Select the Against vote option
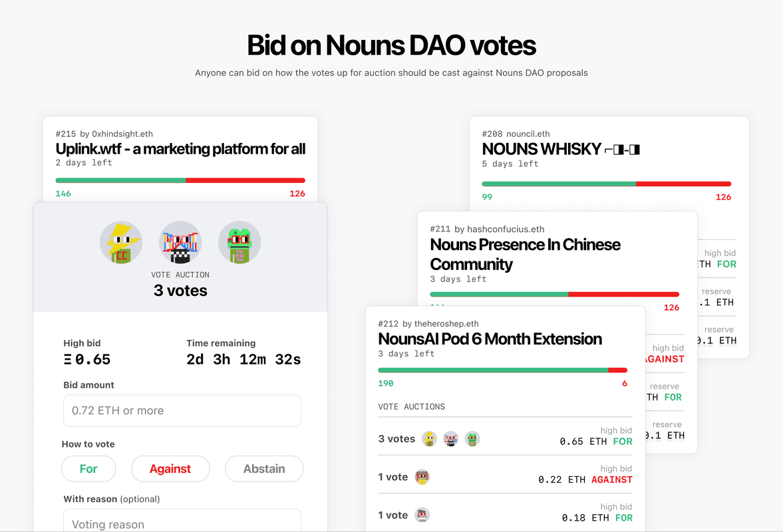The height and width of the screenshot is (532, 783). point(170,469)
